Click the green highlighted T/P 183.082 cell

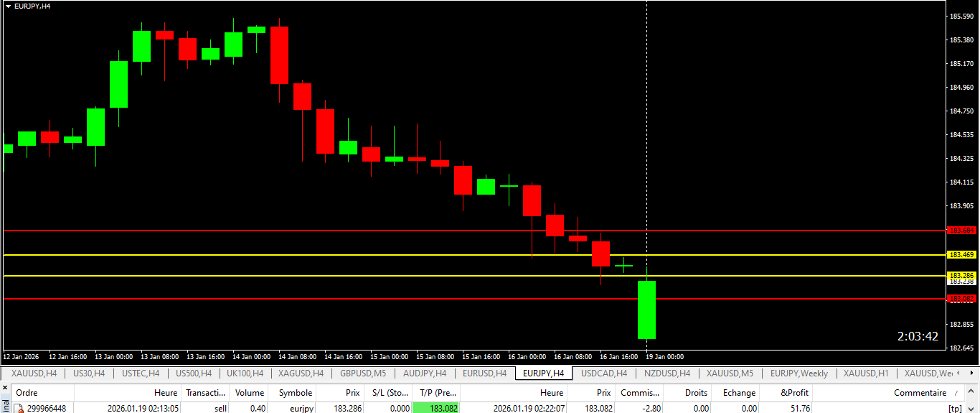pos(436,408)
